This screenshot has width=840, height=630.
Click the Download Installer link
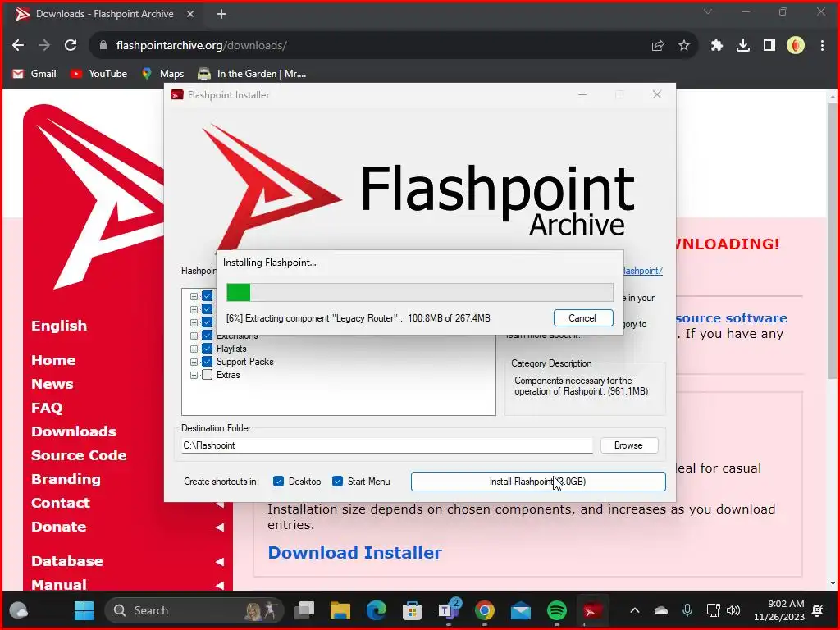pyautogui.click(x=354, y=552)
